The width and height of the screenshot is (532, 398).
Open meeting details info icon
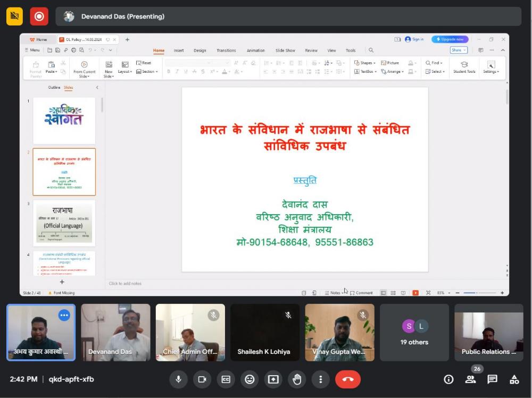tap(449, 379)
